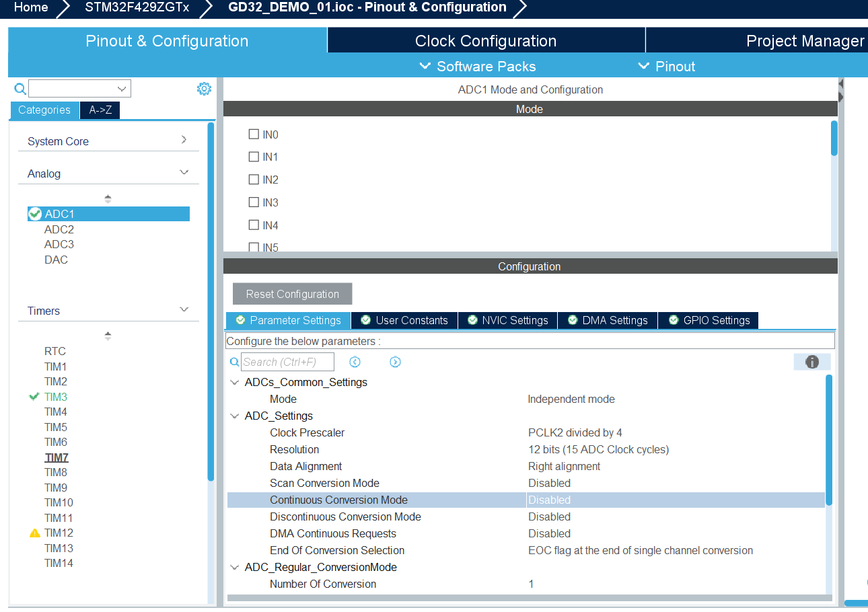The width and height of the screenshot is (868, 612).
Task: Collapse the ADC_Regular_ConversionMode group
Action: (235, 567)
